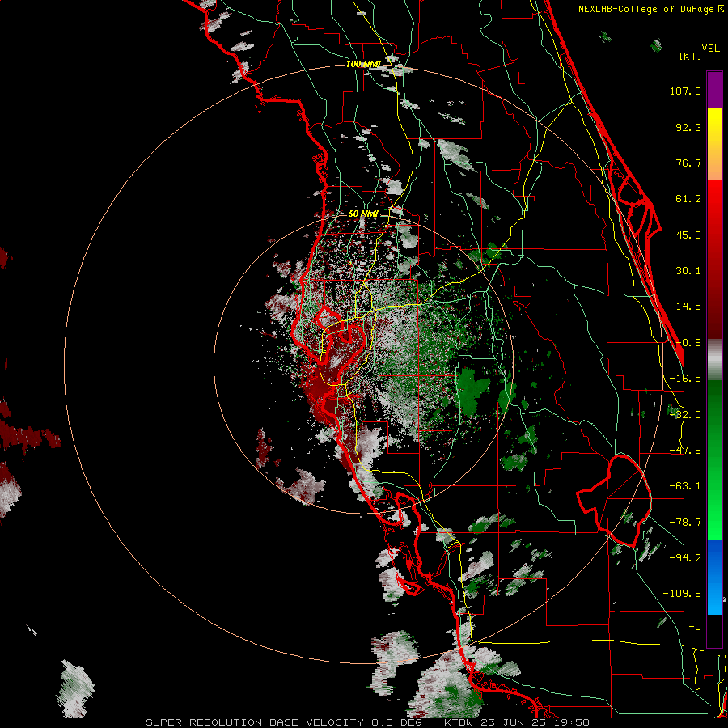
Task: Click the 45.6 velocity scale value
Action: [688, 235]
